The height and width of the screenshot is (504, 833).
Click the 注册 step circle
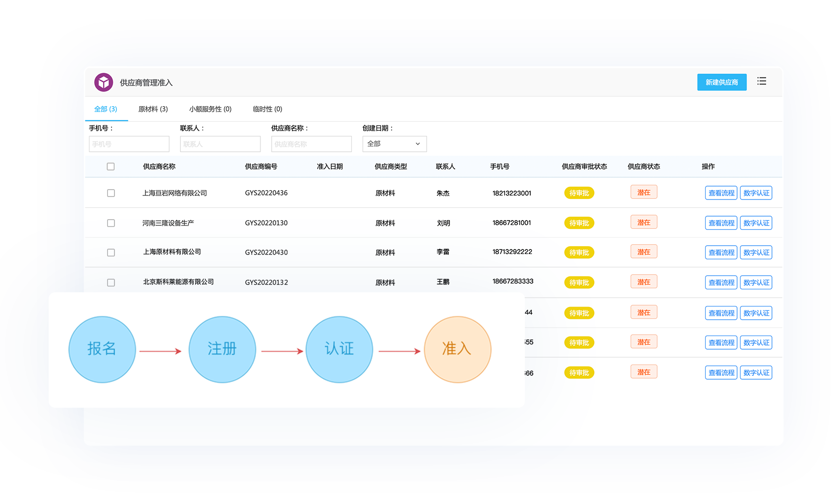click(x=222, y=349)
